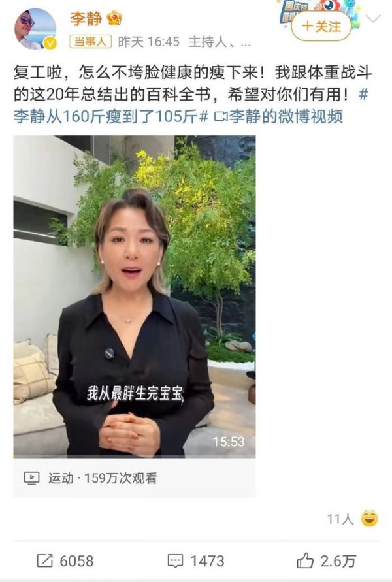
Task: Tap the verified V badge on the avatar
Action: (50, 43)
